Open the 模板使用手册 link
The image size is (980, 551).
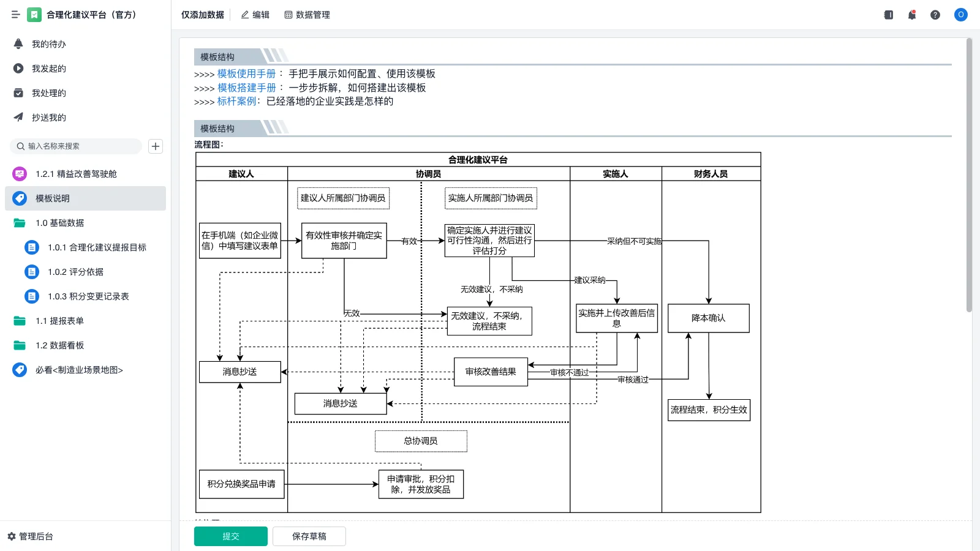pyautogui.click(x=245, y=73)
